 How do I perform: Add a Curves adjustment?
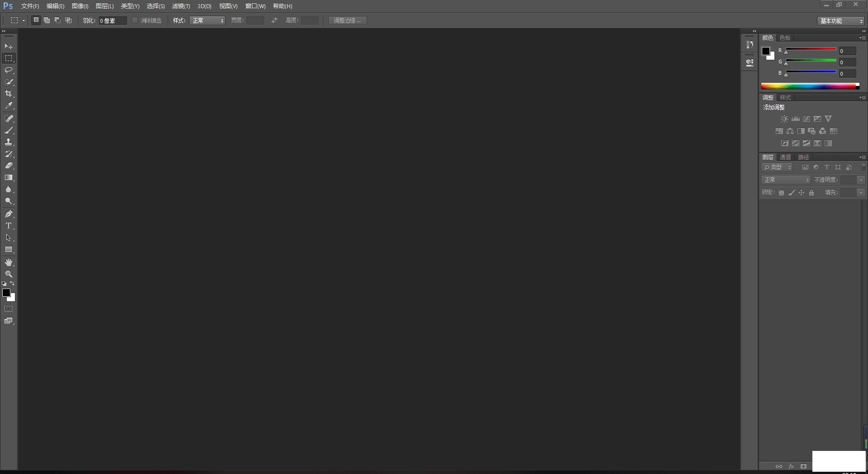[807, 119]
